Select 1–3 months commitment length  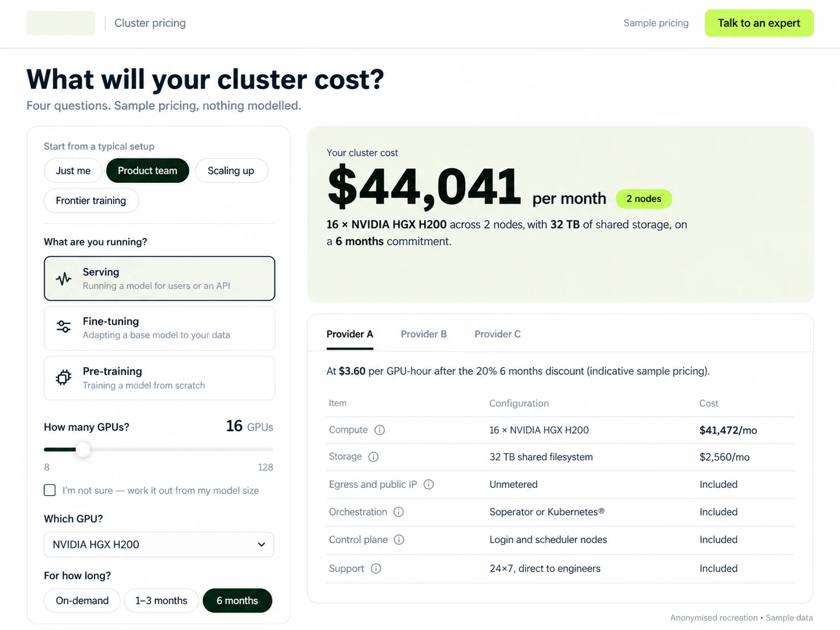coord(161,600)
